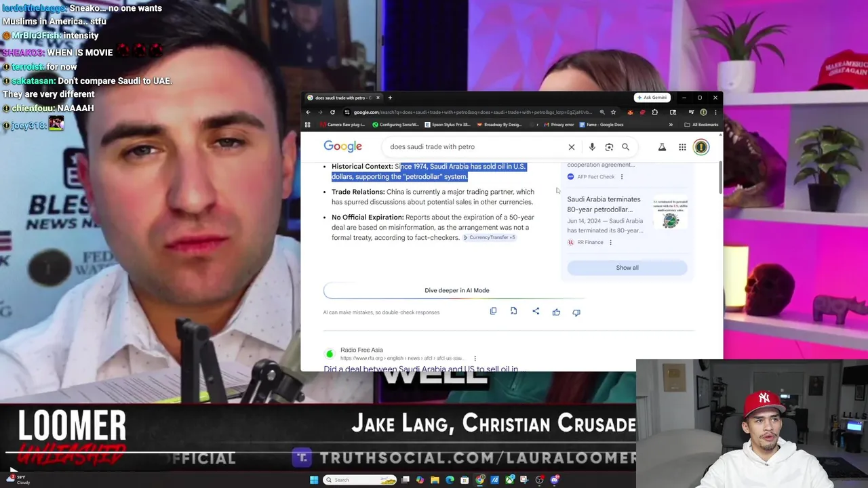The height and width of the screenshot is (488, 868).
Task: Click the Show all button
Action: point(627,268)
